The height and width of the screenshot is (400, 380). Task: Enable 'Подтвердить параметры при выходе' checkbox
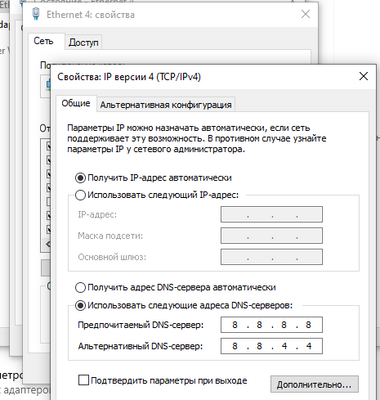(x=83, y=380)
